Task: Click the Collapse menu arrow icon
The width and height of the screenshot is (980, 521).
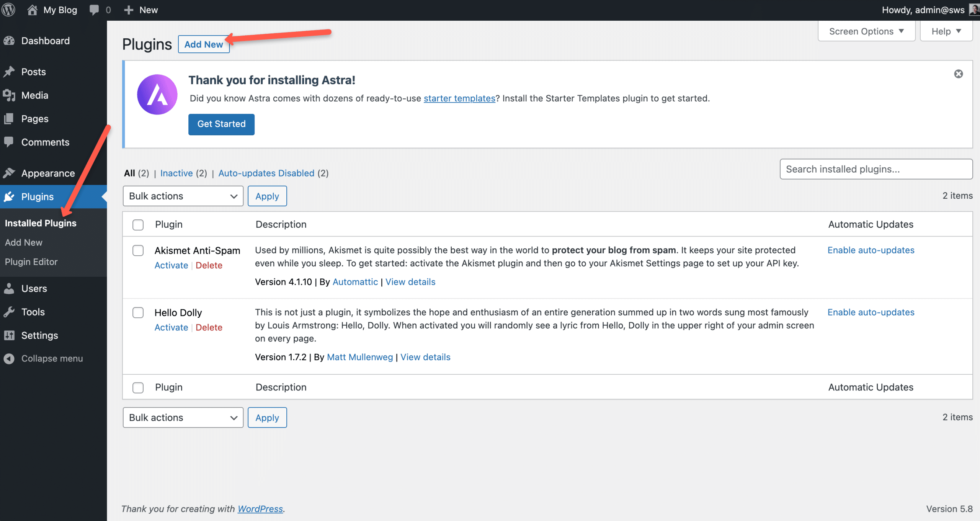Action: (9, 359)
